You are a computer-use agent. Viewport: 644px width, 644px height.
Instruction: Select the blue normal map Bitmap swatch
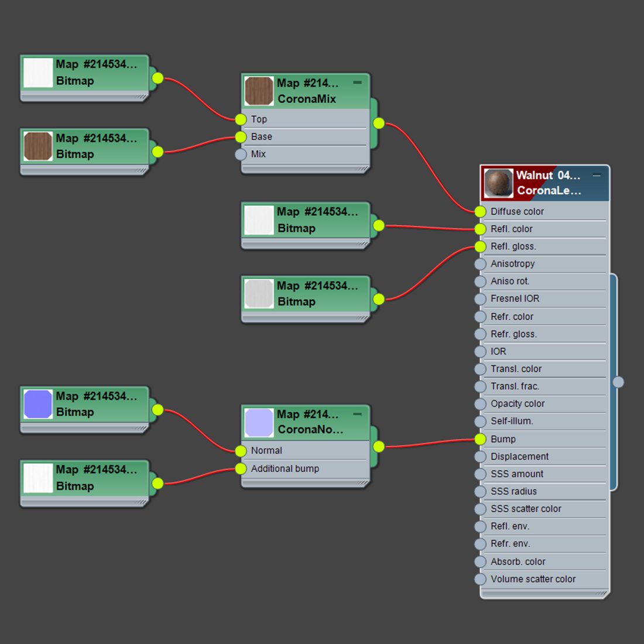(x=38, y=404)
